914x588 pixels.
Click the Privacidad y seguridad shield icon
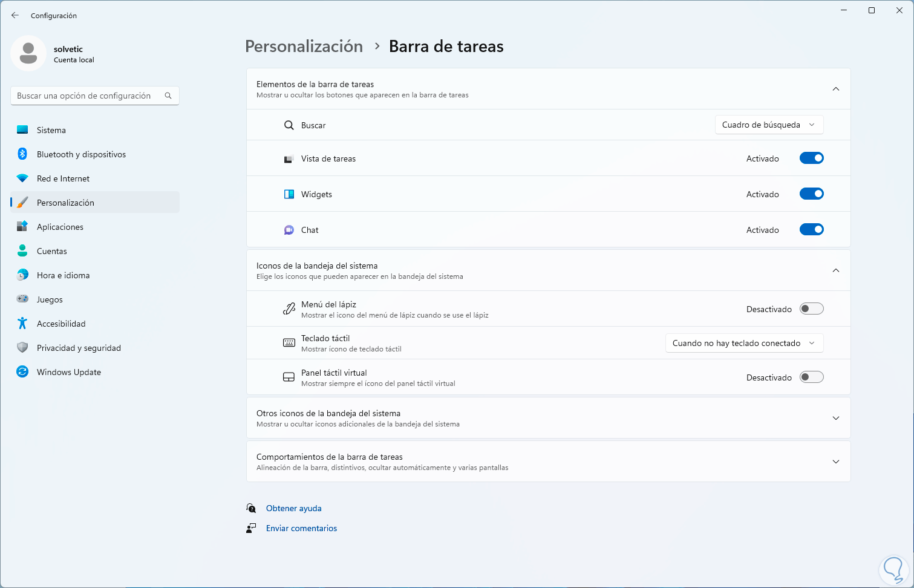[x=22, y=348]
